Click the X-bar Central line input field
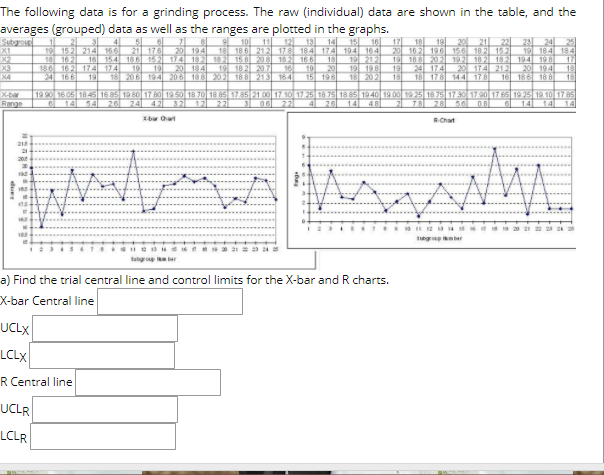This screenshot has height=475, width=604. point(170,302)
